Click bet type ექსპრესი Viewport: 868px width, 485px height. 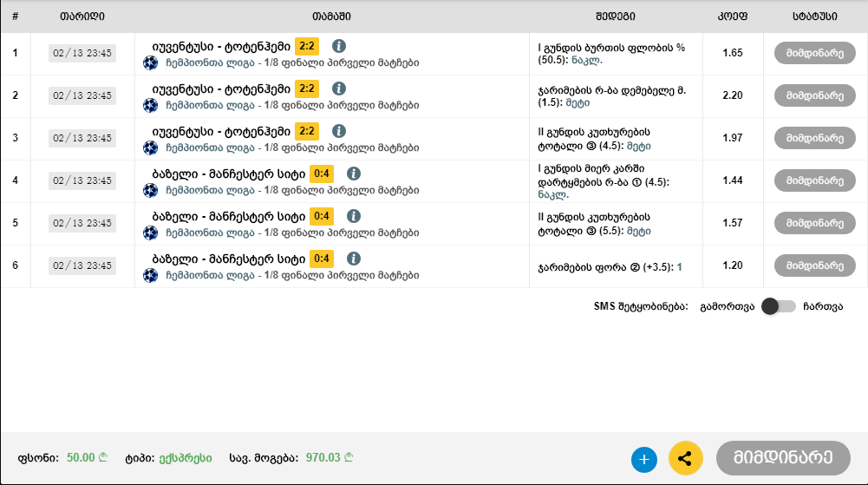tap(186, 458)
